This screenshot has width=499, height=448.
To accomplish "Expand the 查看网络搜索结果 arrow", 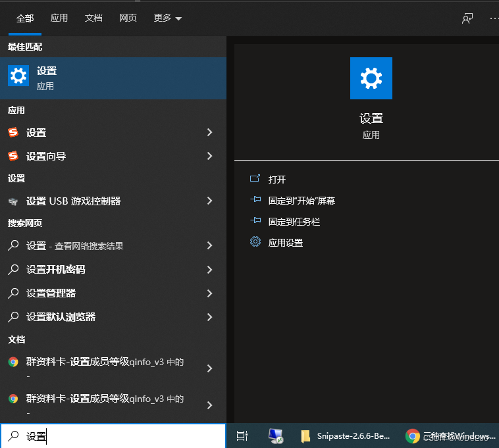I will tap(209, 245).
